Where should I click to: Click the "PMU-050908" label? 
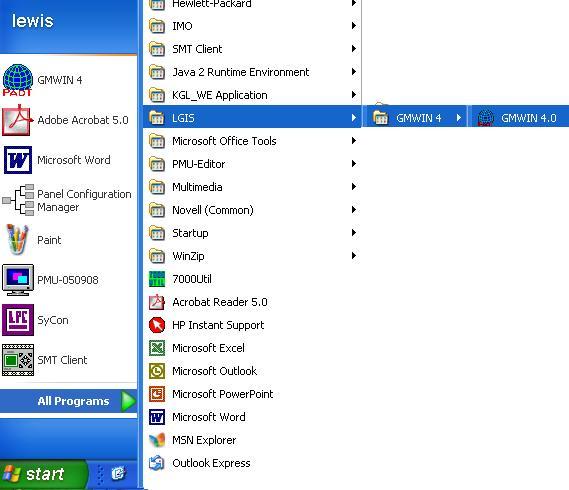click(x=68, y=280)
